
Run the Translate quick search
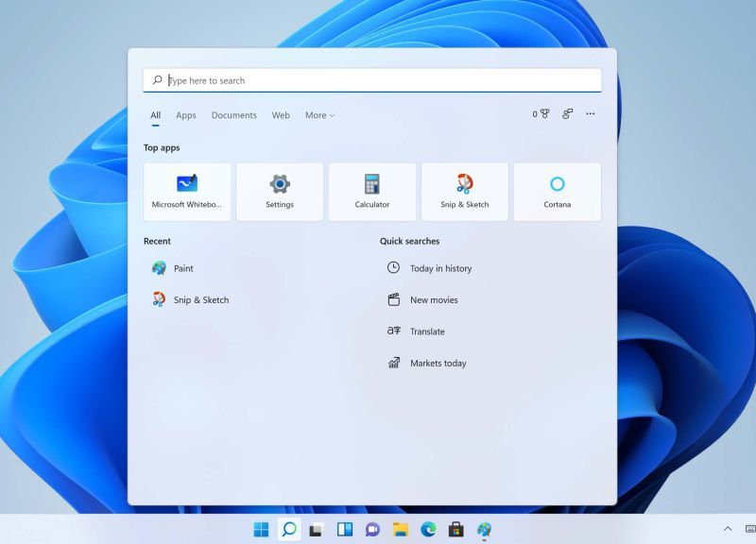416,331
